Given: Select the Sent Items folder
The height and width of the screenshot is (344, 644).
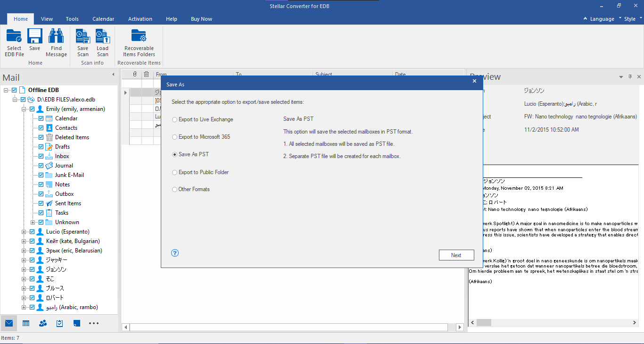Looking at the screenshot, I should 68,203.
